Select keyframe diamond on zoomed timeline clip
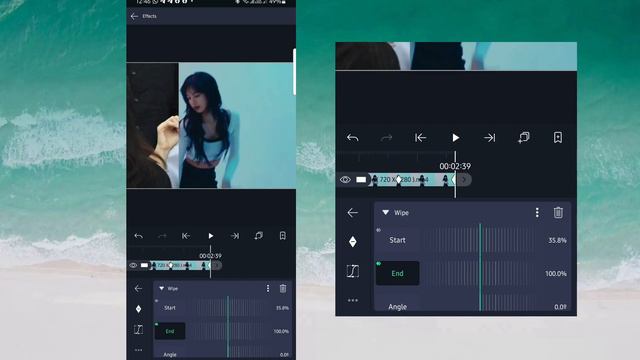The image size is (640, 360). pos(399,180)
